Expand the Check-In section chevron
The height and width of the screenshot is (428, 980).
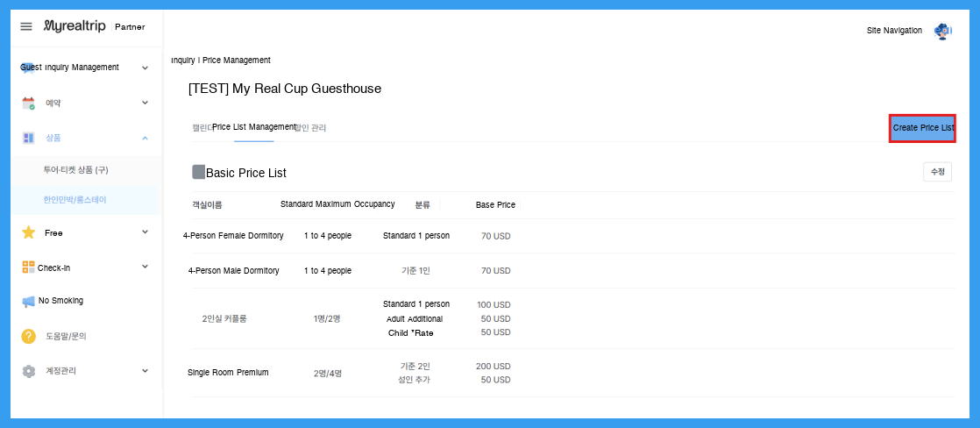click(x=145, y=267)
